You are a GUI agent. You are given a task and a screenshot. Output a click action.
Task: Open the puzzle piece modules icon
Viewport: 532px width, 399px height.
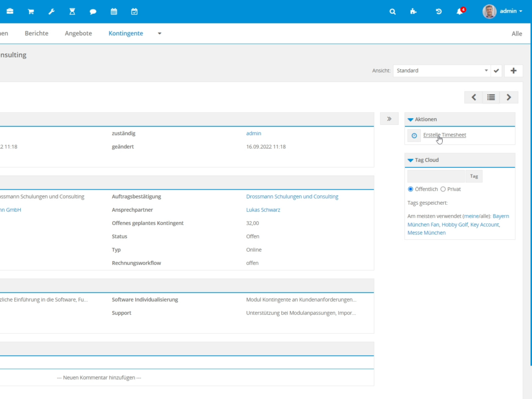pos(413,12)
